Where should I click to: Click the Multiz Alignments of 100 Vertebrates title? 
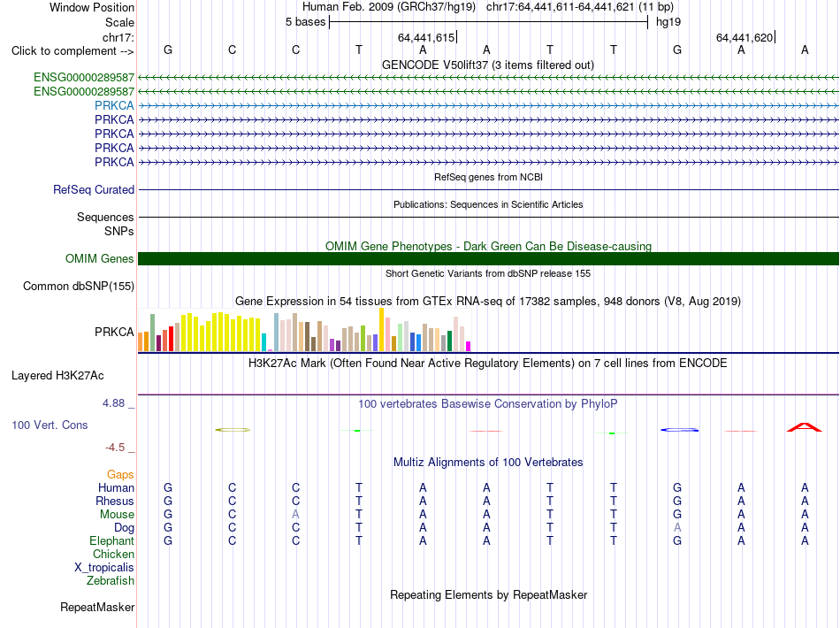488,463
